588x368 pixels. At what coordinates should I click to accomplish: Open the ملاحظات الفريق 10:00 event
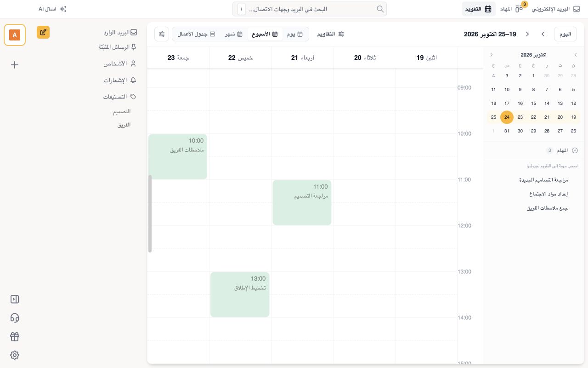coord(178,157)
